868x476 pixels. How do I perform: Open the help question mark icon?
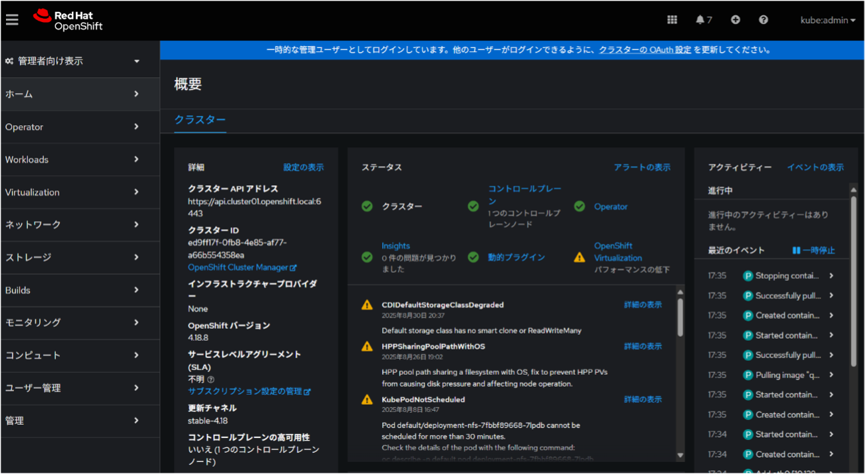click(763, 19)
